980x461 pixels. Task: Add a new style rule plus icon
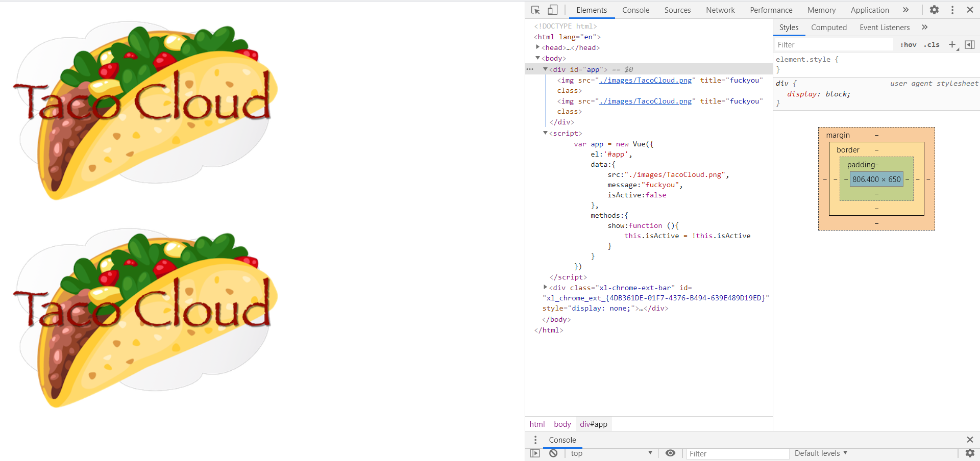[952, 45]
